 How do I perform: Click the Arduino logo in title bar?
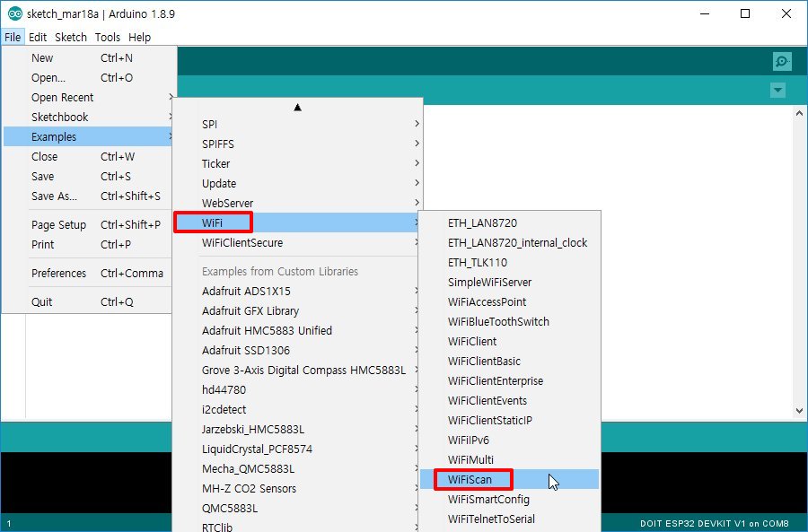[x=15, y=13]
